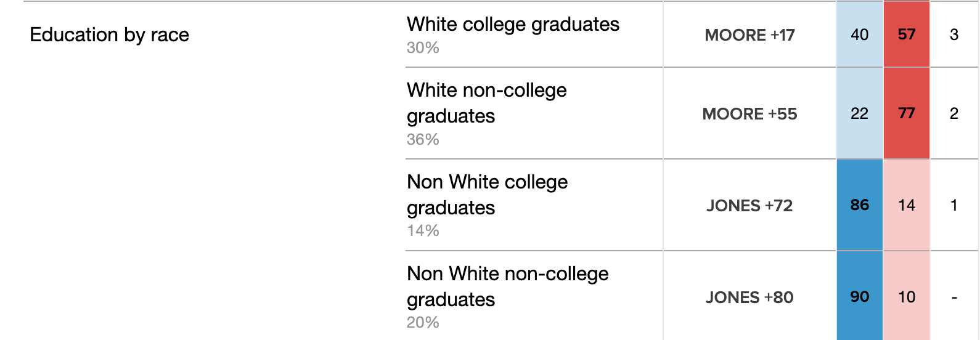
Task: Select the JONES +72 margin cell
Action: 749,206
